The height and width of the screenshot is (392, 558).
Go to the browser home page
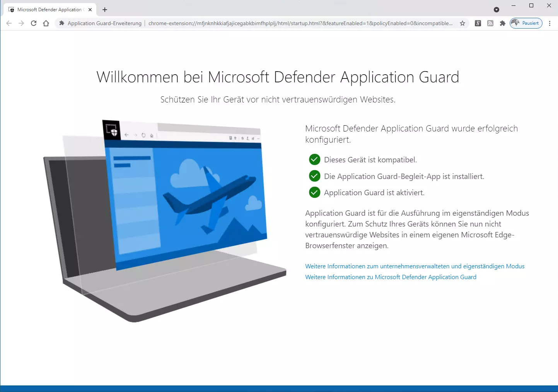[x=46, y=23]
